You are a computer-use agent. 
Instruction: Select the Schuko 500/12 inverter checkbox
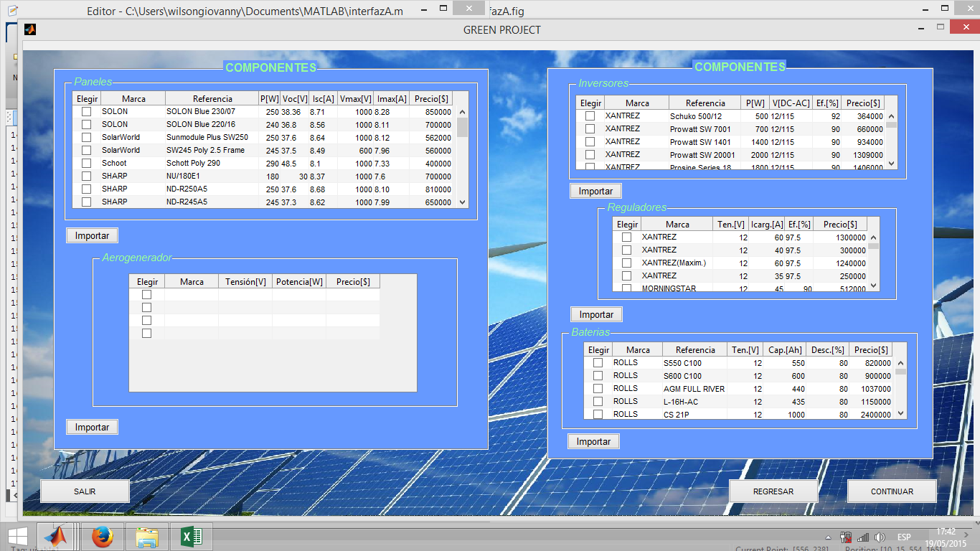(590, 116)
